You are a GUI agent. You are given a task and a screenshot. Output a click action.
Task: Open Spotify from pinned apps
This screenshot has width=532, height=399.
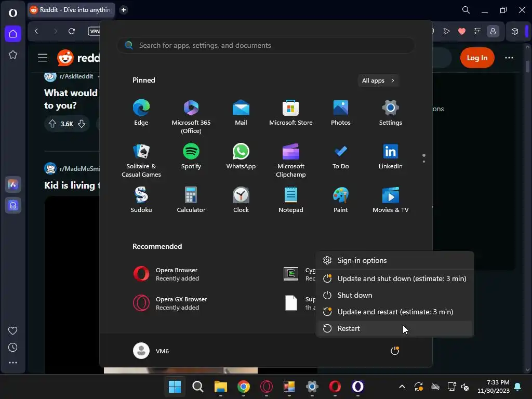[x=191, y=157]
